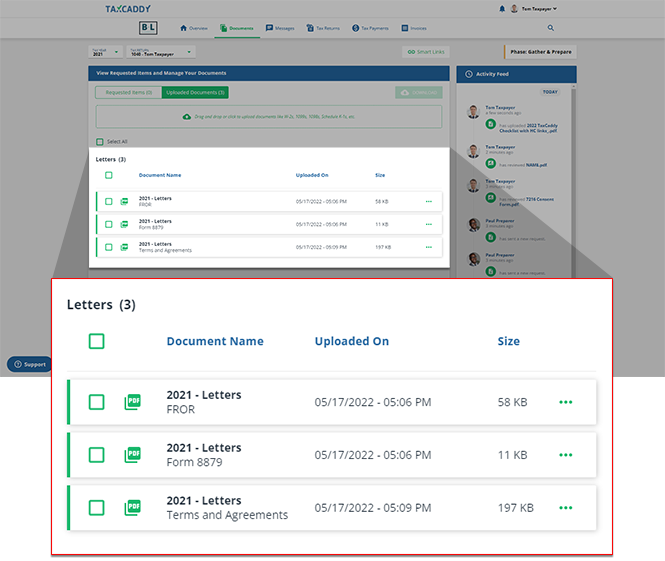The height and width of the screenshot is (561, 665).
Task: Click the search magnifier icon
Action: [550, 28]
